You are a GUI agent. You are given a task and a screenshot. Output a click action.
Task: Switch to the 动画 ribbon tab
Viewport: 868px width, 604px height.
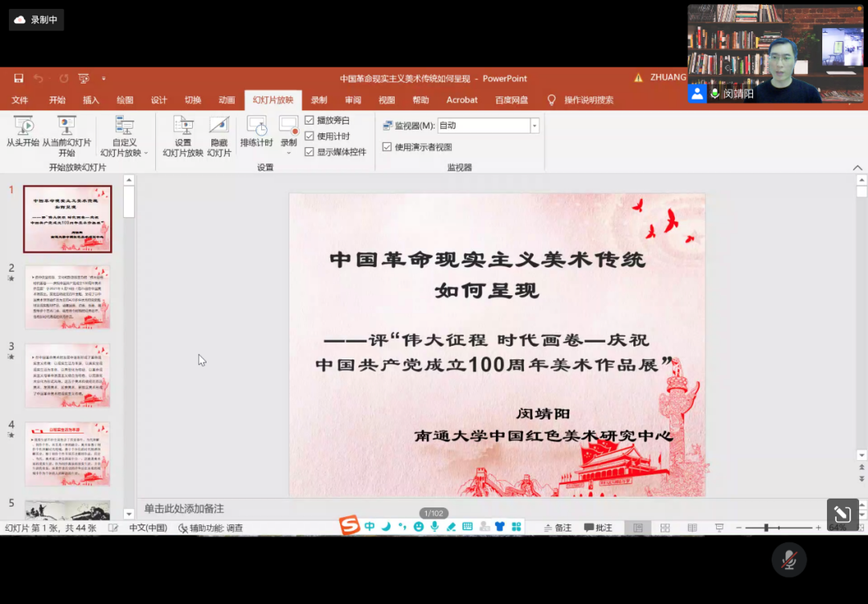pyautogui.click(x=226, y=100)
